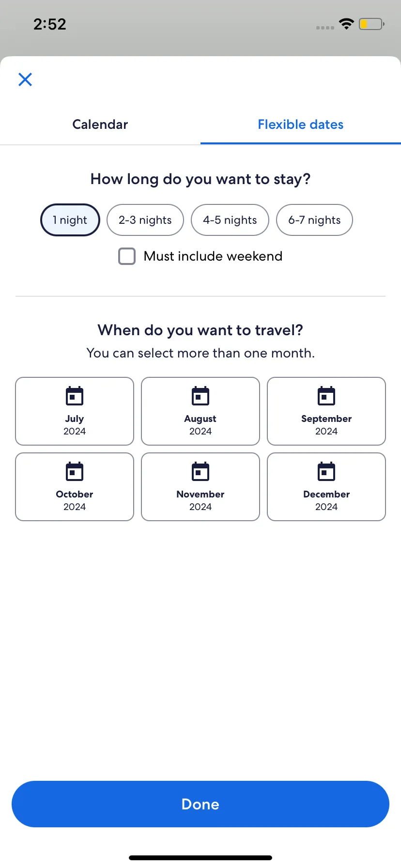The image size is (401, 868).
Task: Select the 2-3 nights stay option
Action: point(145,220)
